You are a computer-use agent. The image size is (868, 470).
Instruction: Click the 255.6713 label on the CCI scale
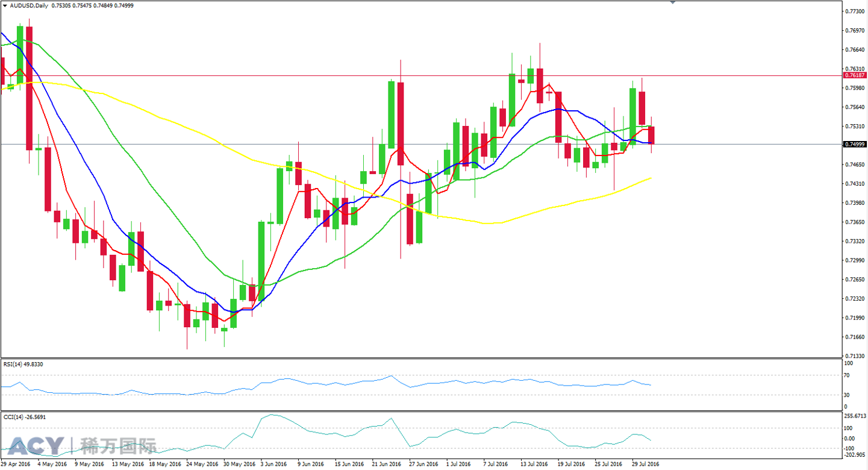tap(856, 416)
